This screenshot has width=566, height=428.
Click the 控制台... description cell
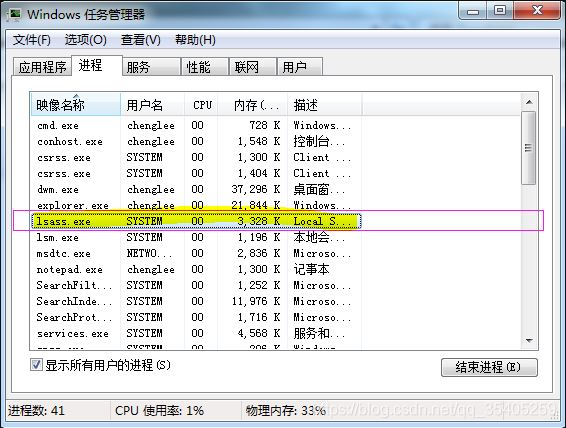coord(319,141)
